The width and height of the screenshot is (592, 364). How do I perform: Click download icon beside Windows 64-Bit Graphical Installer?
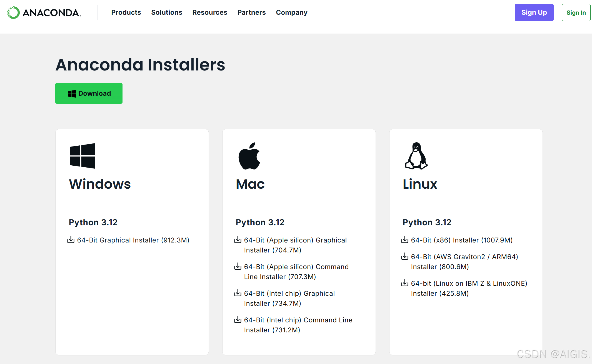point(71,240)
